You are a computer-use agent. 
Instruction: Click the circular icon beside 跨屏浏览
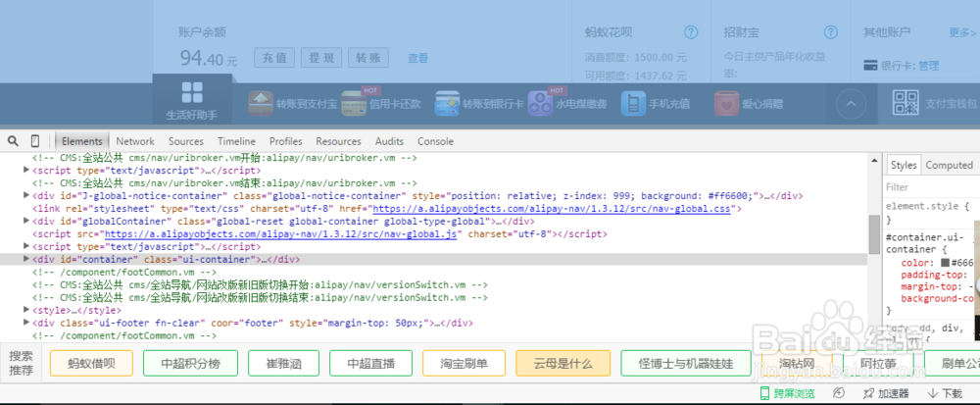click(x=840, y=392)
